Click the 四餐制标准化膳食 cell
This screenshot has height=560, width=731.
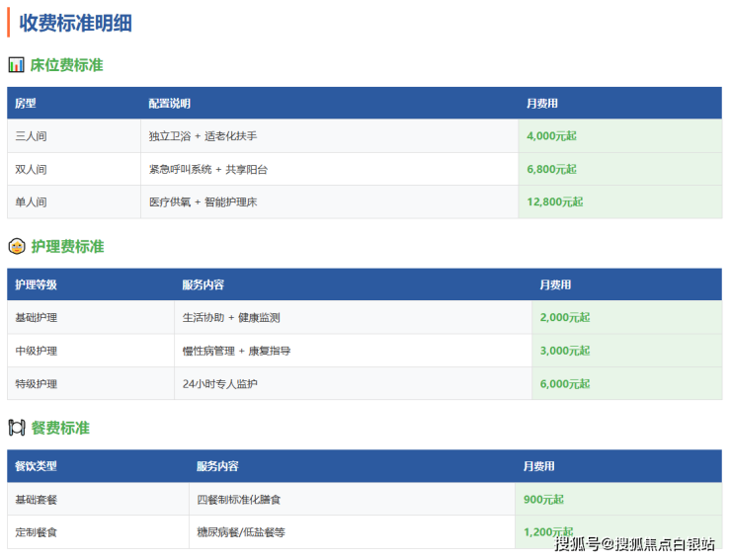352,499
